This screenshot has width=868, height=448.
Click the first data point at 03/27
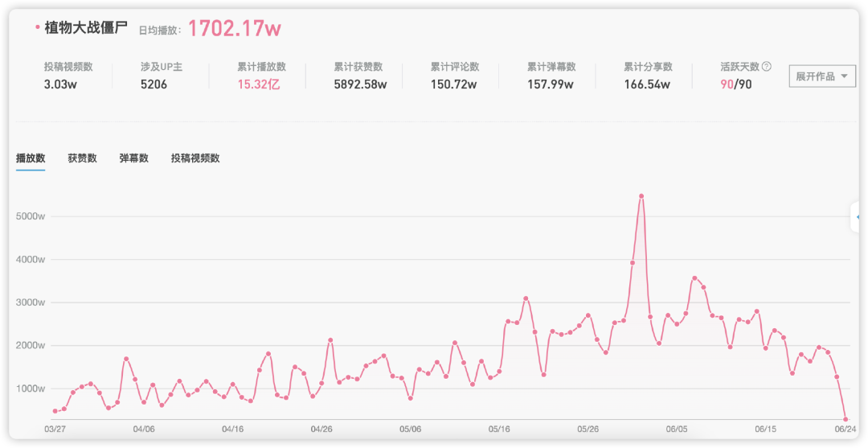point(55,412)
